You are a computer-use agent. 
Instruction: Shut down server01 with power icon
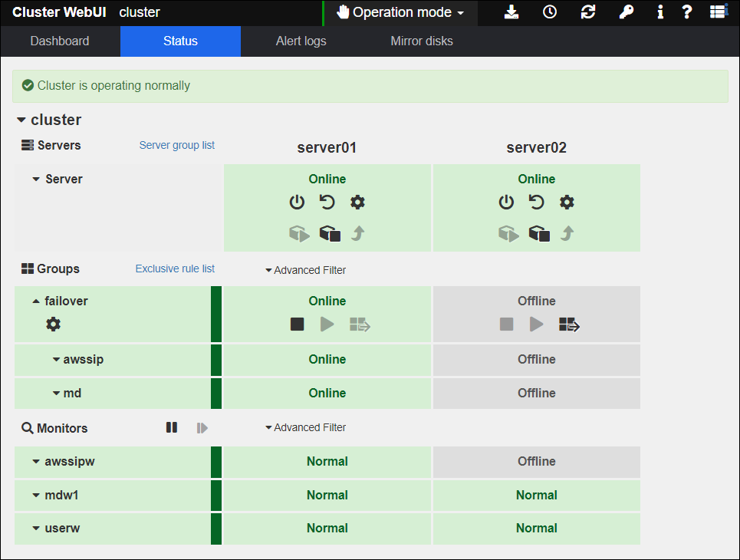pos(297,202)
